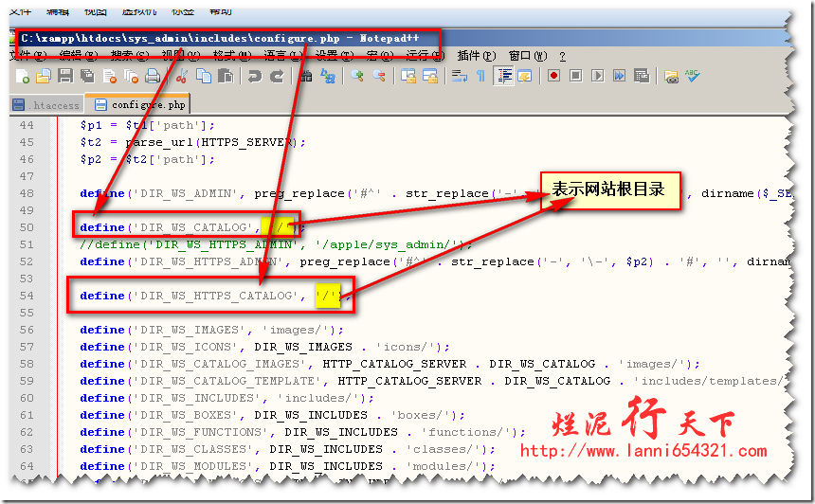Switch to the .htaccess tab
The image size is (815, 504).
click(x=45, y=105)
